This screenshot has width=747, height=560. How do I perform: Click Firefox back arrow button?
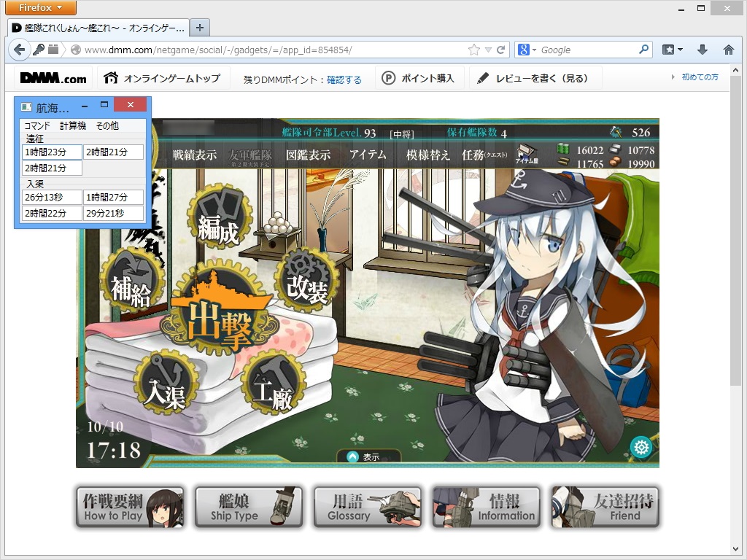click(x=19, y=50)
